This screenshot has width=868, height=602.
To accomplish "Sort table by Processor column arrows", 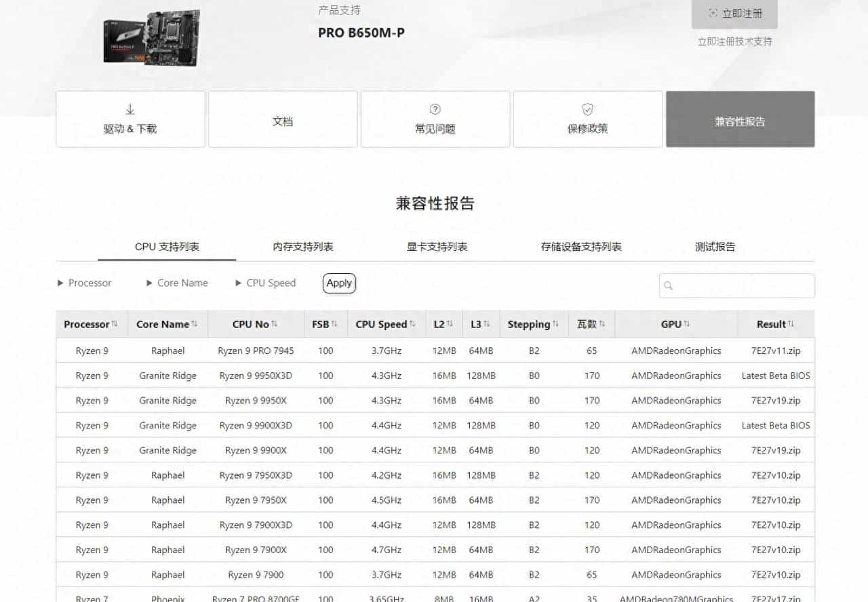I will 115,324.
